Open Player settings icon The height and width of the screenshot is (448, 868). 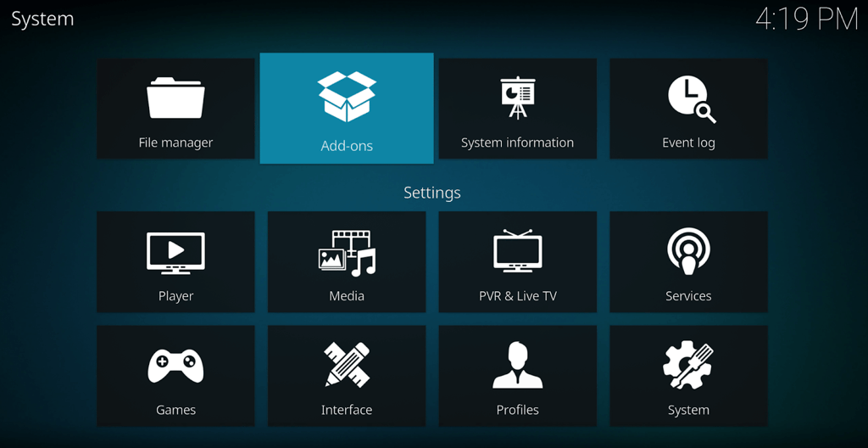point(175,253)
